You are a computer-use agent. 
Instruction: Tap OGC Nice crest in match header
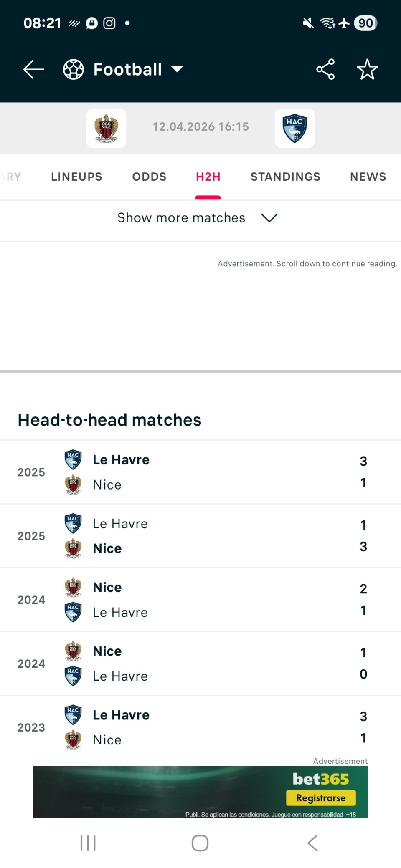(106, 128)
